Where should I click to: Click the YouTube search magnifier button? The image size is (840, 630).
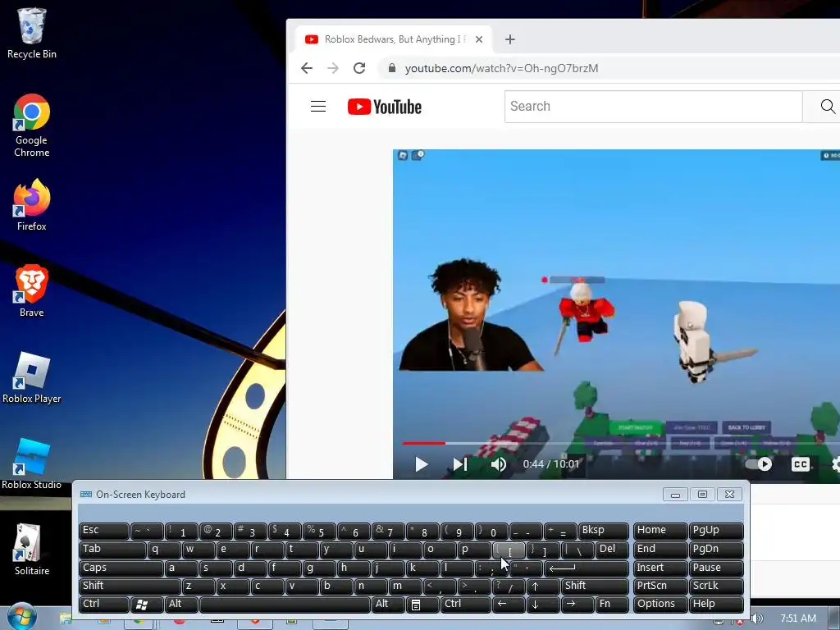coord(827,106)
